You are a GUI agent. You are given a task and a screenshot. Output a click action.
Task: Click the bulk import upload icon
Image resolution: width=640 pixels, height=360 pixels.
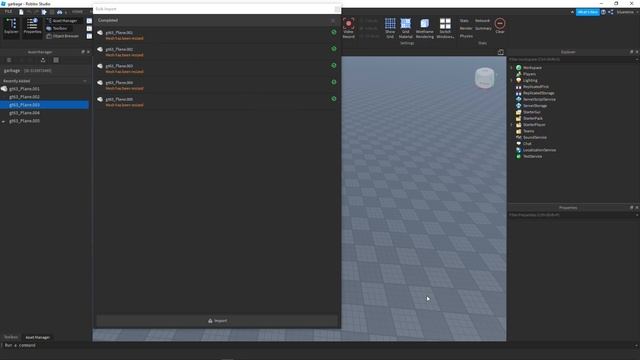click(x=43, y=60)
